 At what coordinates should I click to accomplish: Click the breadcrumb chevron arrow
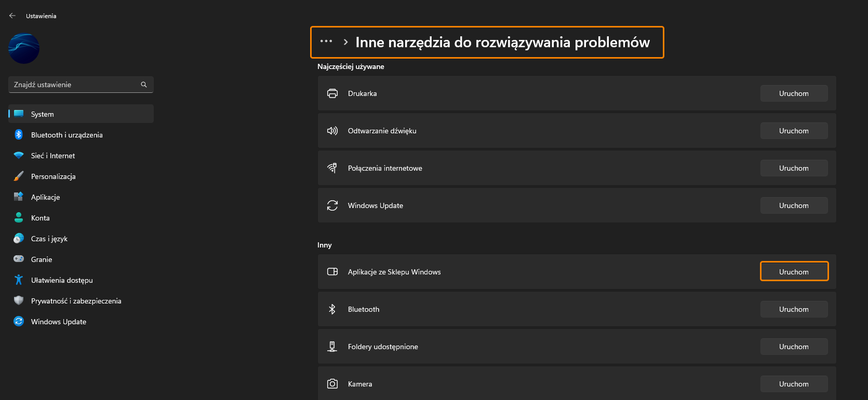click(345, 42)
